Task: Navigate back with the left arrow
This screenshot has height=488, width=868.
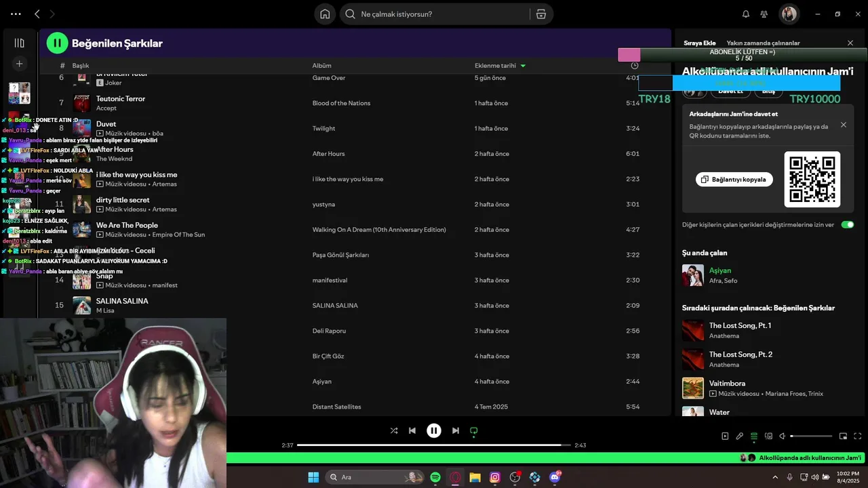Action: [37, 14]
